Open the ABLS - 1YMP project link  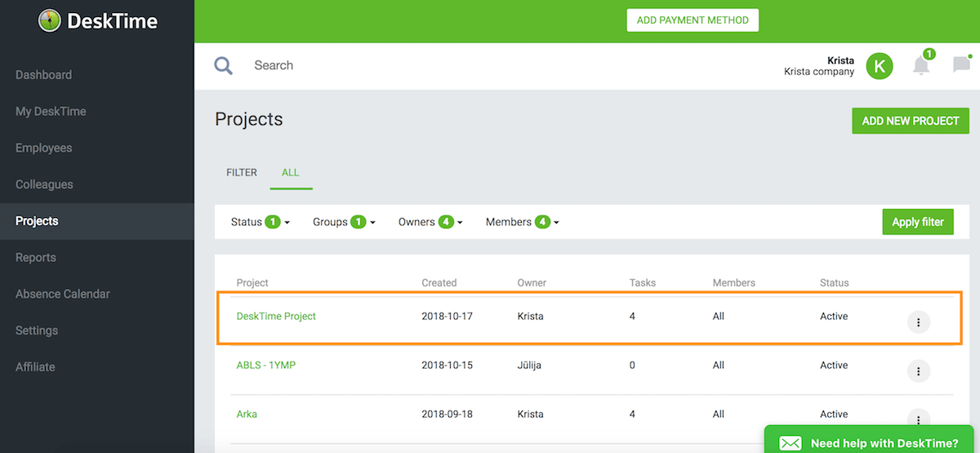[266, 366]
